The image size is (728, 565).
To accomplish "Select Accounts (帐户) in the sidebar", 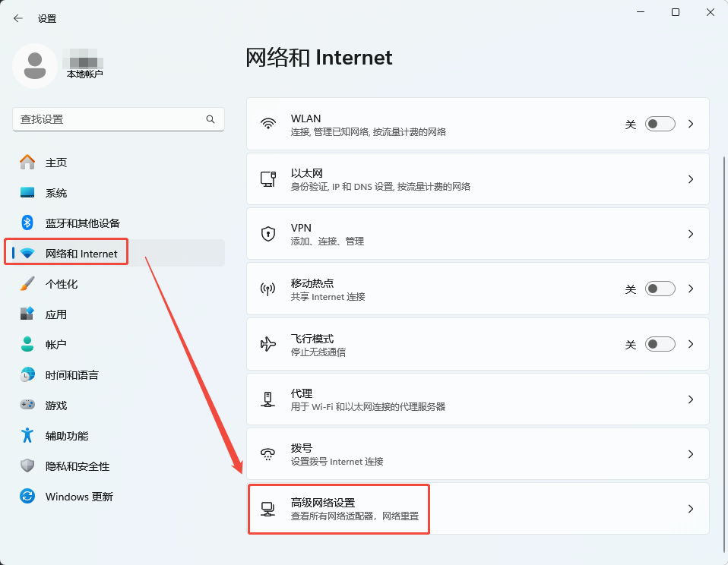I will coord(119,345).
